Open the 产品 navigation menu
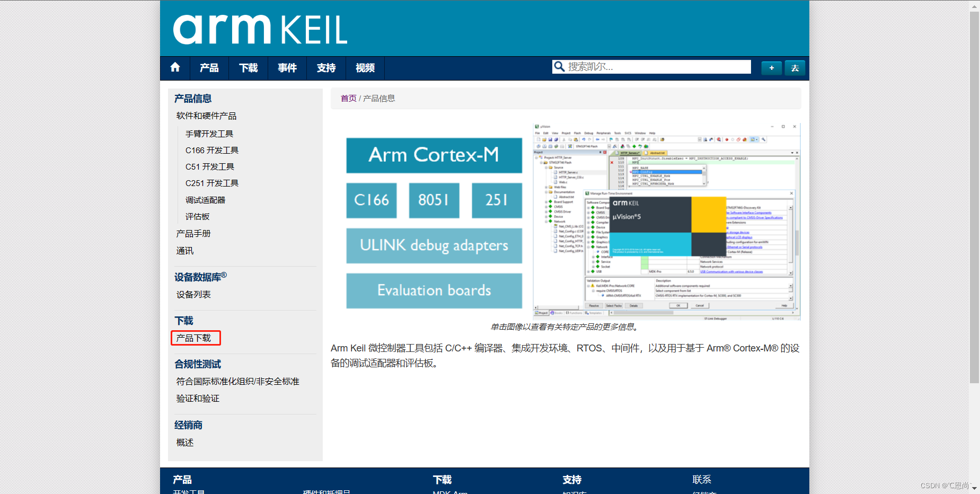Image resolution: width=980 pixels, height=494 pixels. [x=209, y=68]
